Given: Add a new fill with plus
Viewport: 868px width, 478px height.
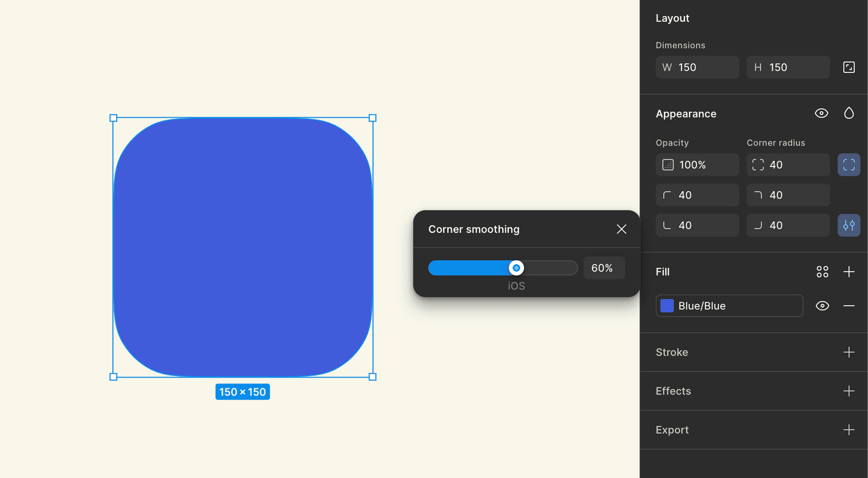Looking at the screenshot, I should pos(849,272).
